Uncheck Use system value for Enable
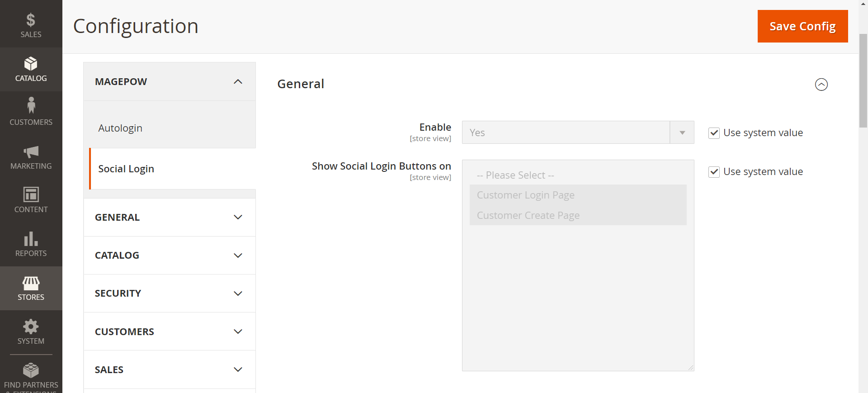 pos(714,133)
